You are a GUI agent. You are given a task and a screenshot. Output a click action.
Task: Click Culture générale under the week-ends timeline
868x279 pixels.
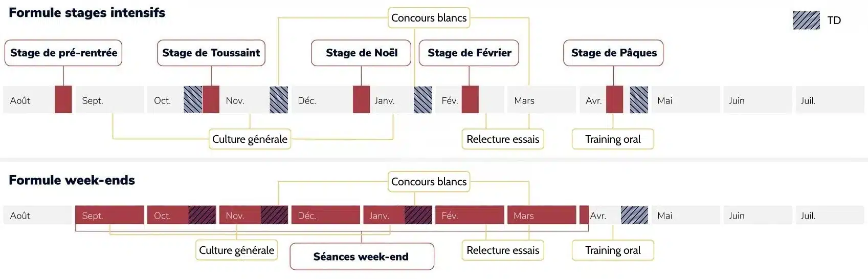click(236, 250)
